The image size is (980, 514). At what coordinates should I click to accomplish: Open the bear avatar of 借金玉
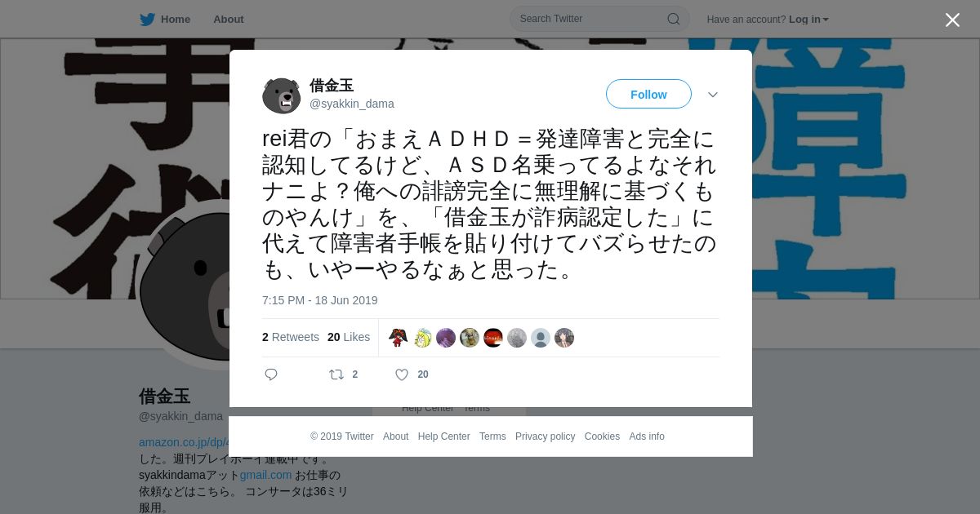[x=282, y=95]
